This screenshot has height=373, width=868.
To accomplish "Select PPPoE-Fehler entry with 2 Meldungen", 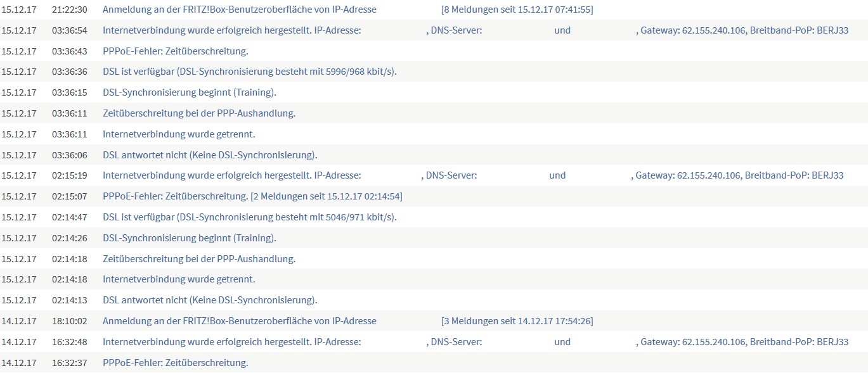I will [252, 196].
